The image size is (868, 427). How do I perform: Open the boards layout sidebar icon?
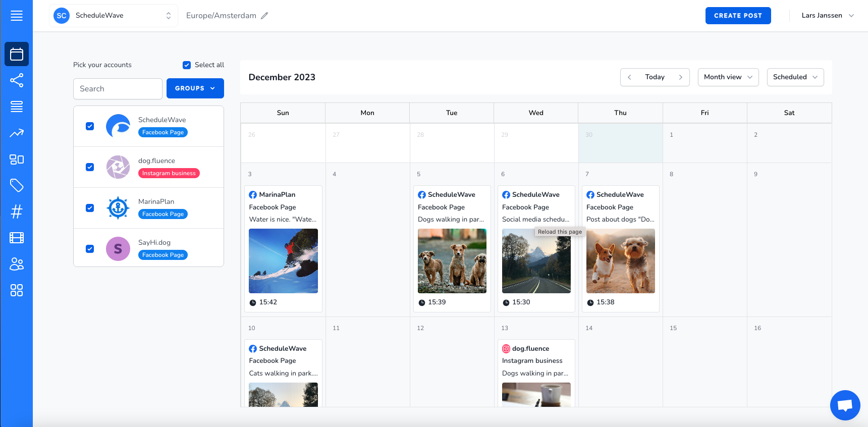coord(17,159)
